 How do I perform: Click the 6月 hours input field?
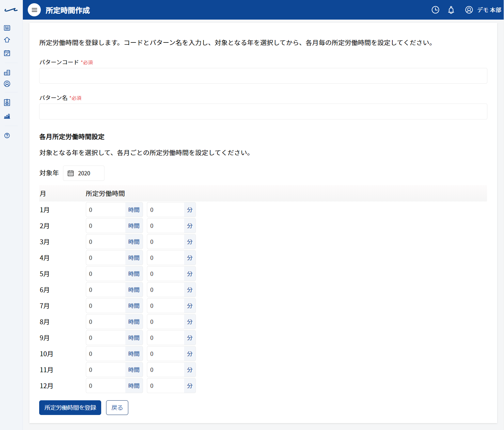coord(106,290)
